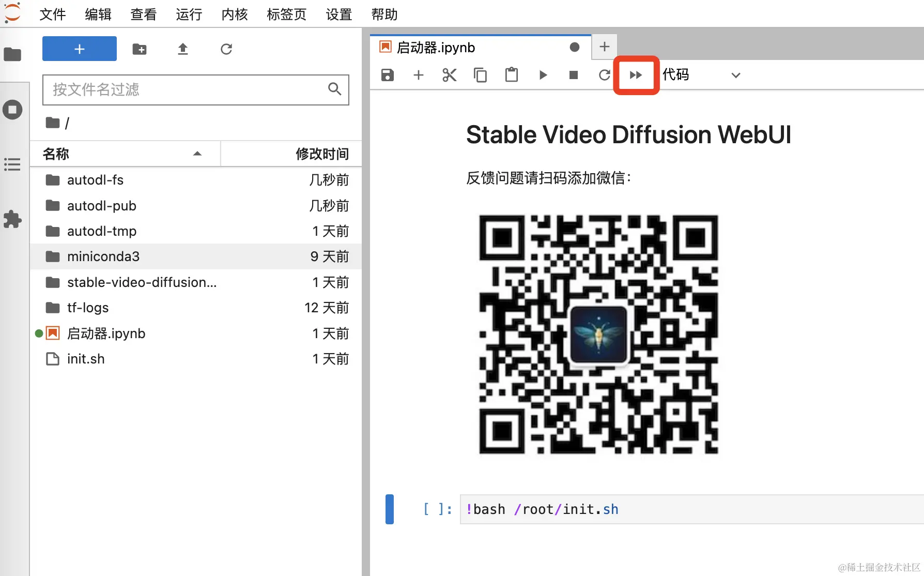Refresh the file browser list
This screenshot has height=576, width=924.
(x=226, y=49)
